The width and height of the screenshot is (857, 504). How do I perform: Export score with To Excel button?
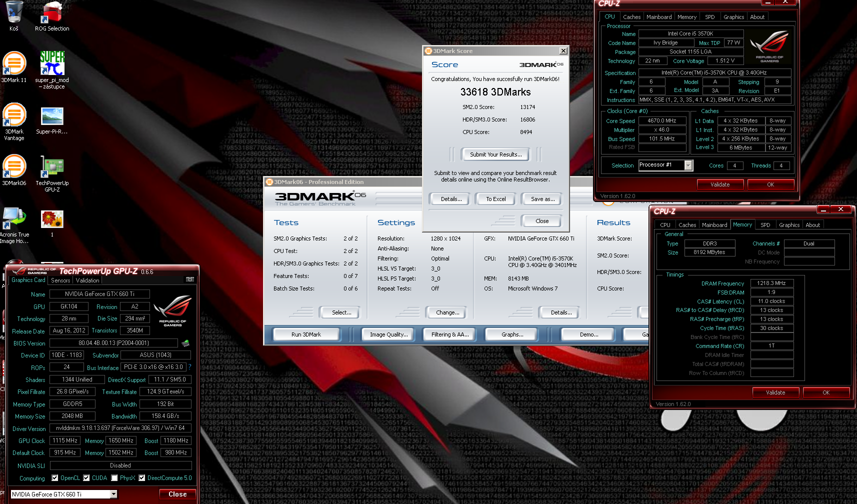pyautogui.click(x=495, y=199)
